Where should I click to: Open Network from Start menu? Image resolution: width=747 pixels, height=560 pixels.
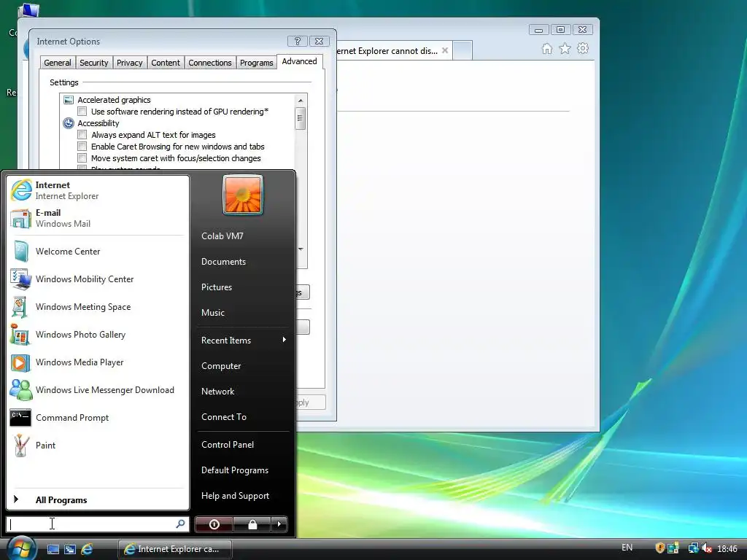click(x=243, y=392)
